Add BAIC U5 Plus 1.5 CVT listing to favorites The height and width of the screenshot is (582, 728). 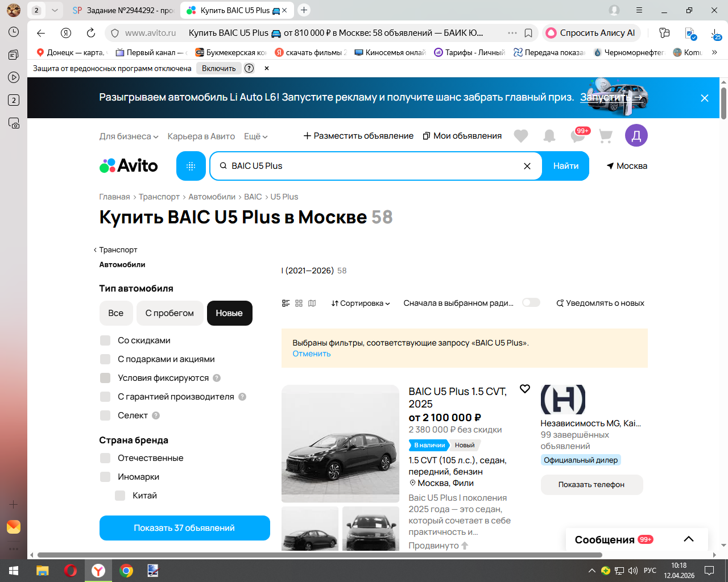click(x=525, y=389)
